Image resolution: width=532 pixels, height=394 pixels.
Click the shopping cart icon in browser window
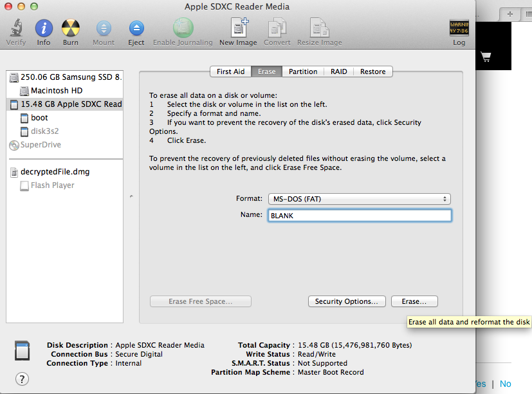coord(486,57)
